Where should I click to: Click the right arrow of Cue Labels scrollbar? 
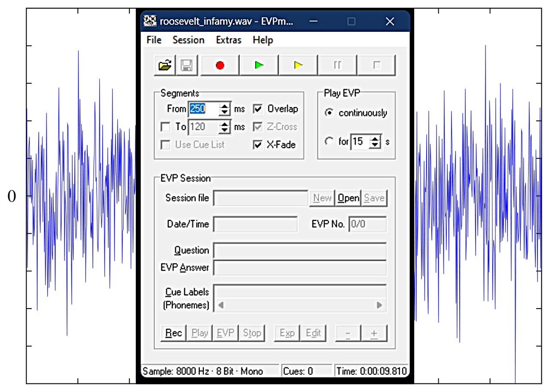(379, 305)
